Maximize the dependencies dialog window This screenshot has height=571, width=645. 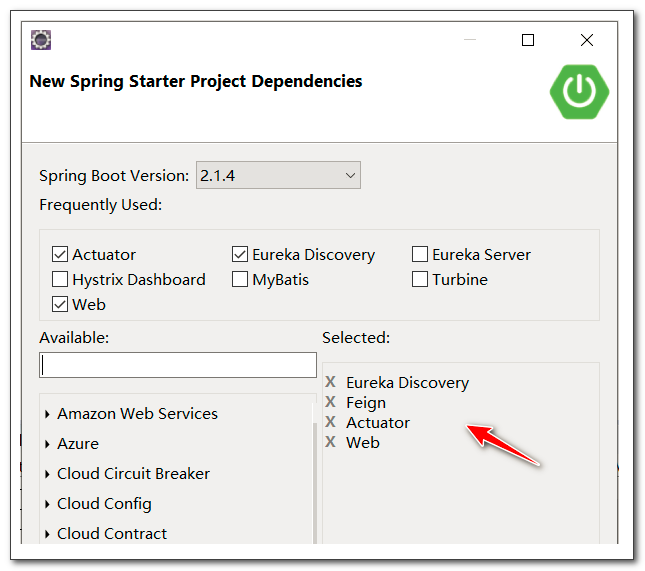pos(528,40)
